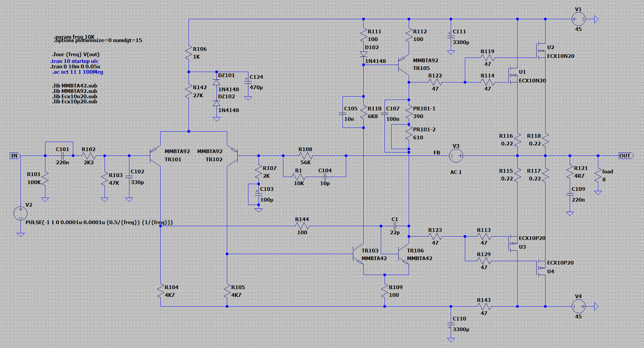644x348 pixels.
Task: Click the .four {freq} V(out) directive
Action: point(76,55)
